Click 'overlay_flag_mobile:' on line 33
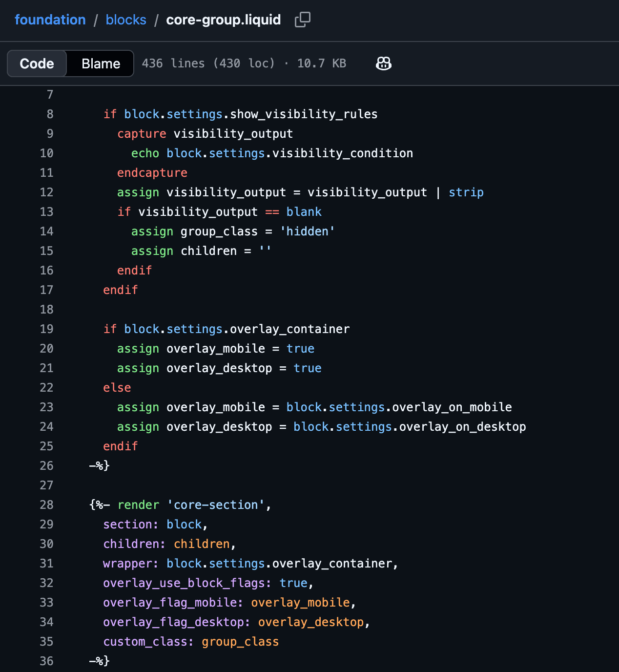Viewport: 619px width, 672px height. (173, 603)
